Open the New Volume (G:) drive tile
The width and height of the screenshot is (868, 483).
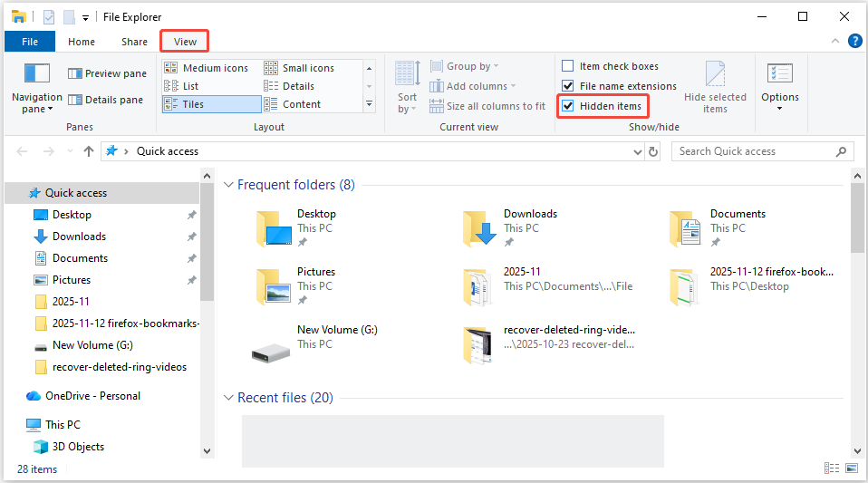tap(314, 344)
